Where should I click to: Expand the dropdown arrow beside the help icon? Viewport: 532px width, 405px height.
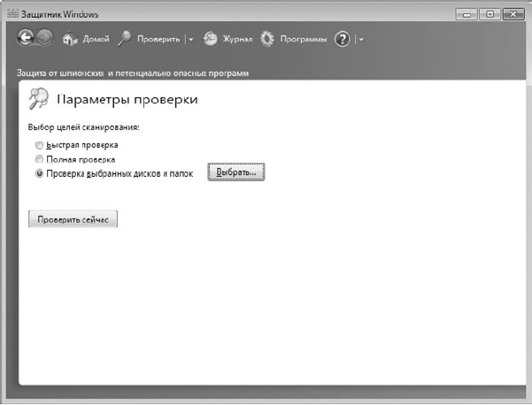[x=361, y=40]
